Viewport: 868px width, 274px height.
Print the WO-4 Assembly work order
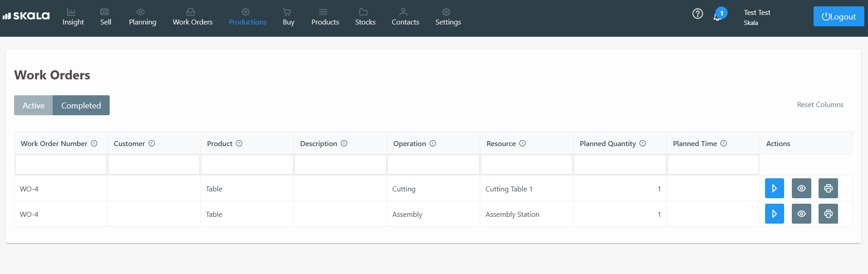(x=828, y=214)
